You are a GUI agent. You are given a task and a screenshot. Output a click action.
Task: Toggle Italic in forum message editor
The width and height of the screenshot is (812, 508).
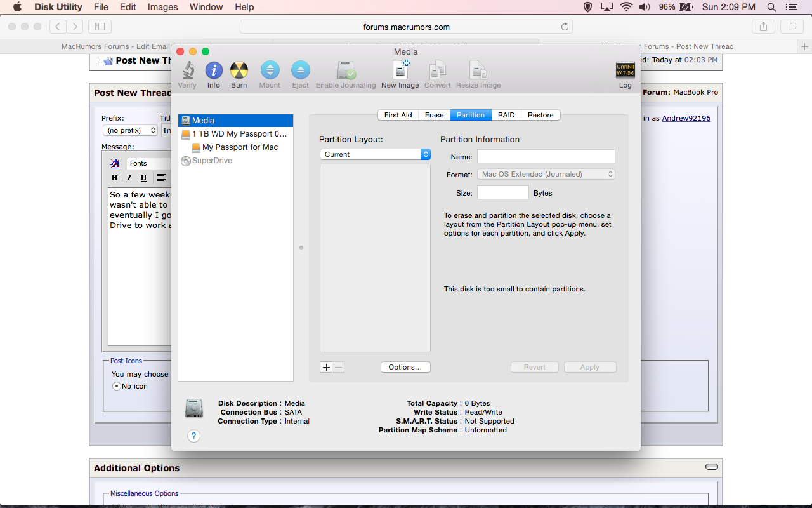[129, 178]
